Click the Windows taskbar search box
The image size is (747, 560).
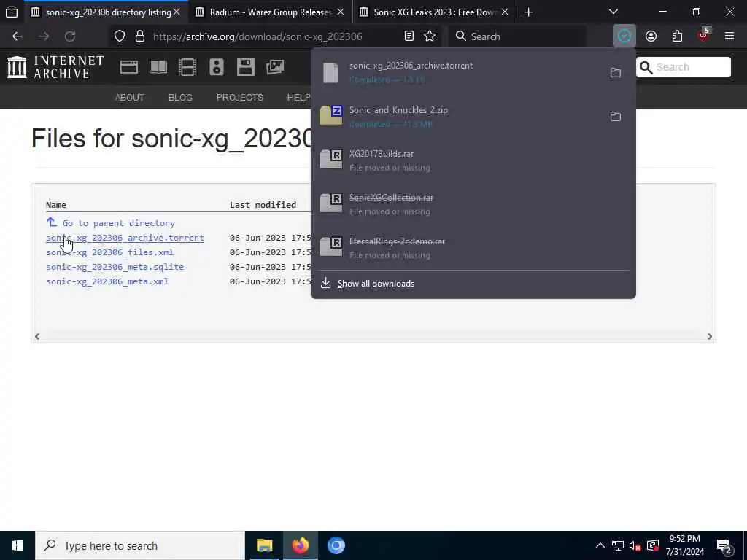coord(140,545)
